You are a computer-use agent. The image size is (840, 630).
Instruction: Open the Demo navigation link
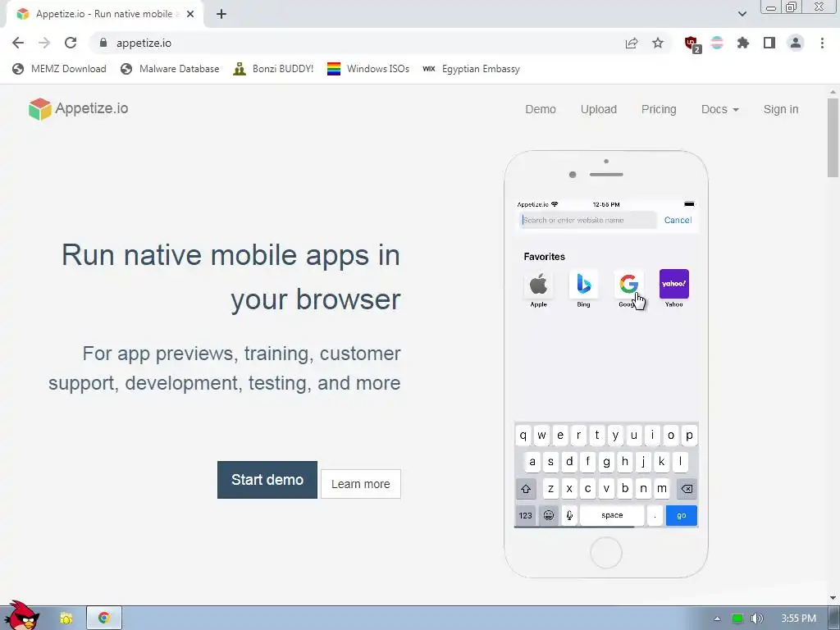[x=540, y=109]
